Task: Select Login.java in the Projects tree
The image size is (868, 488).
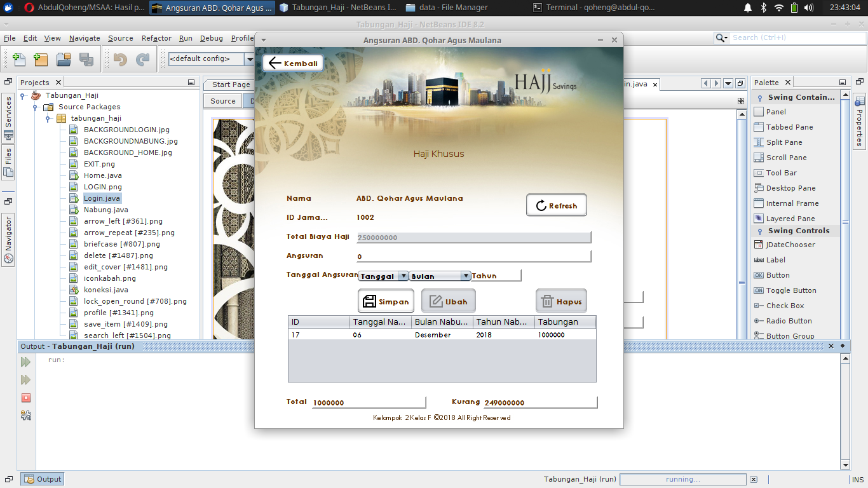Action: (102, 198)
